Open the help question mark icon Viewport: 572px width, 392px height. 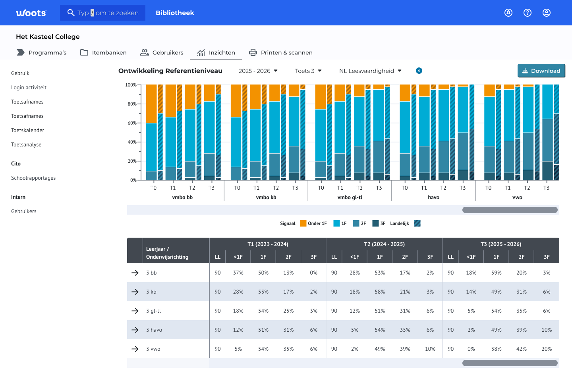pyautogui.click(x=528, y=13)
